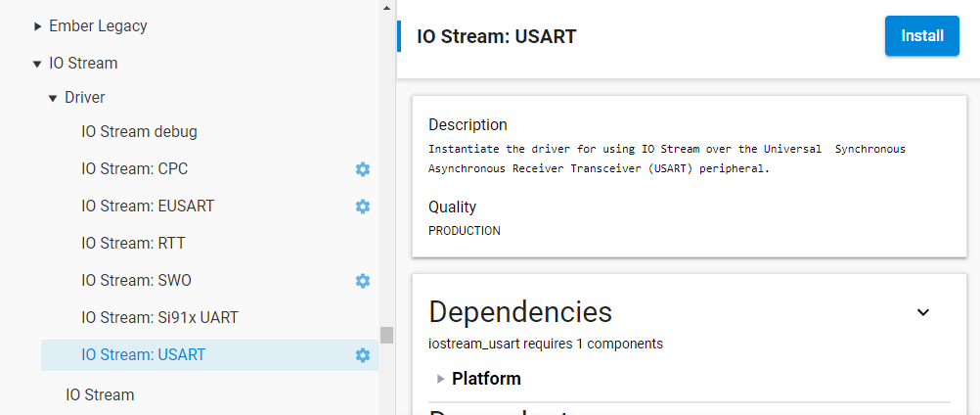The height and width of the screenshot is (415, 980).
Task: Click the Platform dependency label
Action: pos(486,379)
